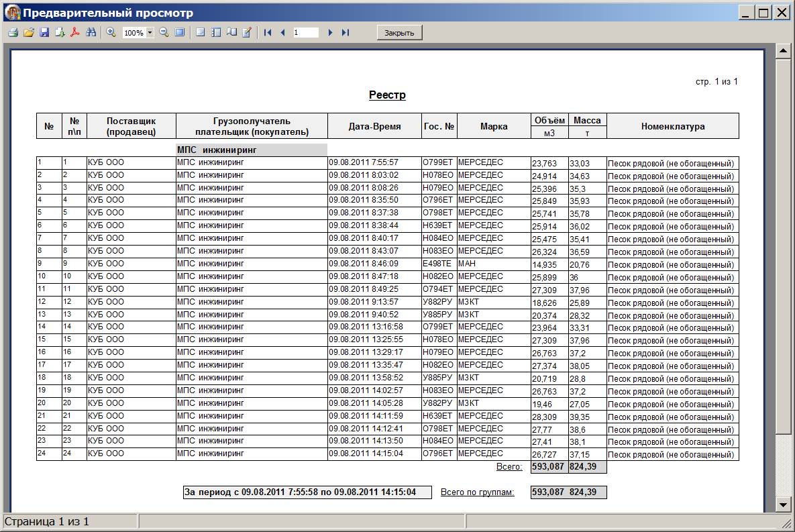This screenshot has height=532, width=795.
Task: Click the 'За период с 09.08.2011' box
Action: coord(307,492)
